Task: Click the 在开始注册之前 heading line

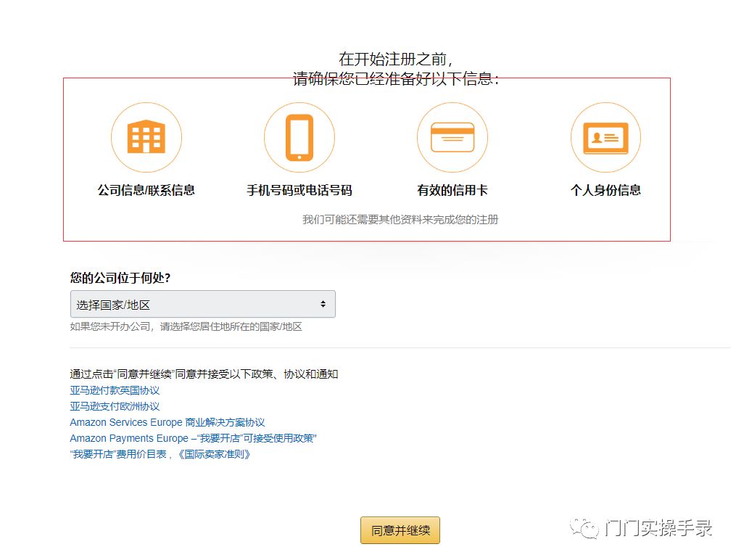Action: [396, 59]
